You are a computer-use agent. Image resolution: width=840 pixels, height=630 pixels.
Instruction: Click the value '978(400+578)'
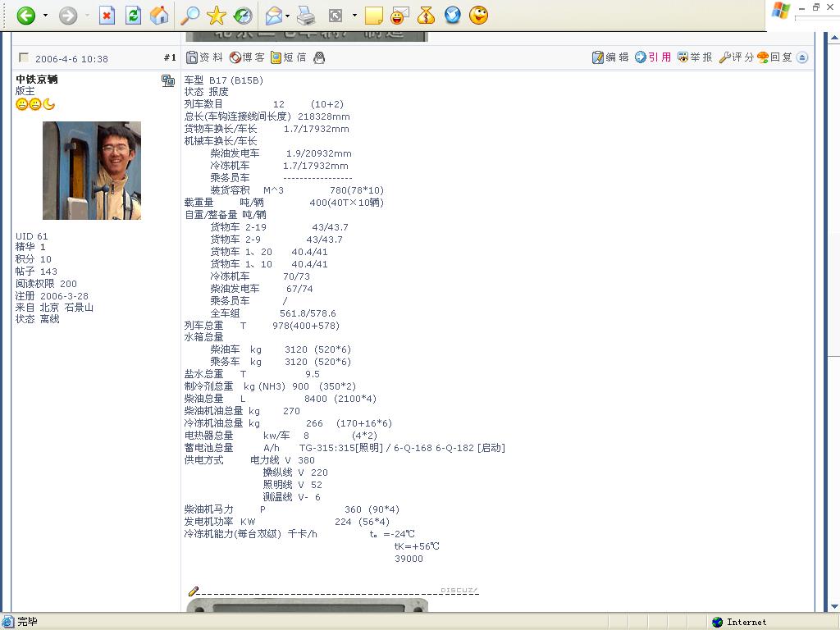(x=306, y=326)
